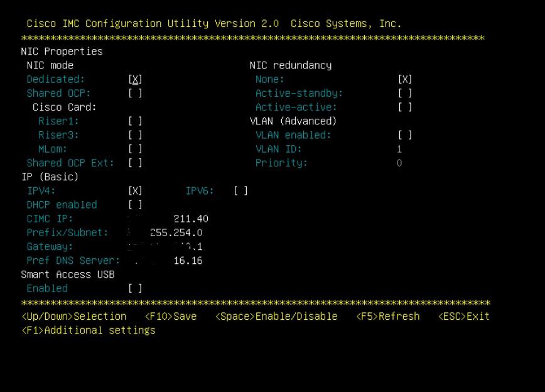
Task: Select the Active-active redundancy checkbox
Action: pyautogui.click(x=405, y=107)
